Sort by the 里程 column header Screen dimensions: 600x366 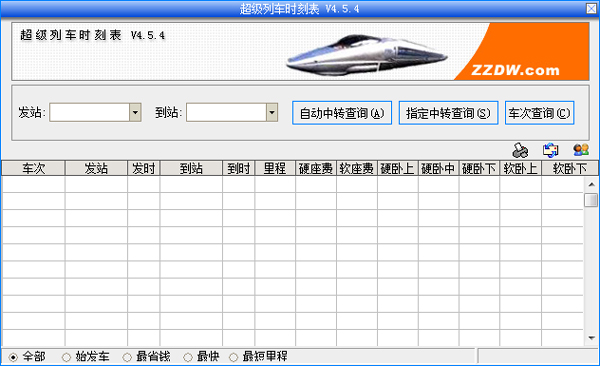coord(275,168)
